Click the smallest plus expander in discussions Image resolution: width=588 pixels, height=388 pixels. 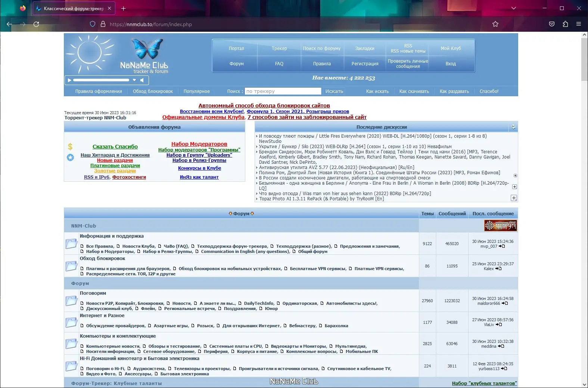tap(515, 175)
